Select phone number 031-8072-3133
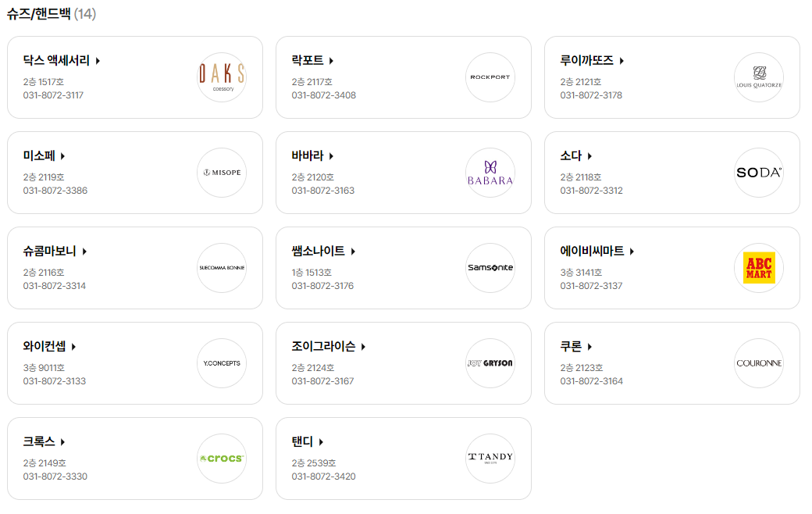Viewport: 812px width, 514px height. pyautogui.click(x=55, y=381)
